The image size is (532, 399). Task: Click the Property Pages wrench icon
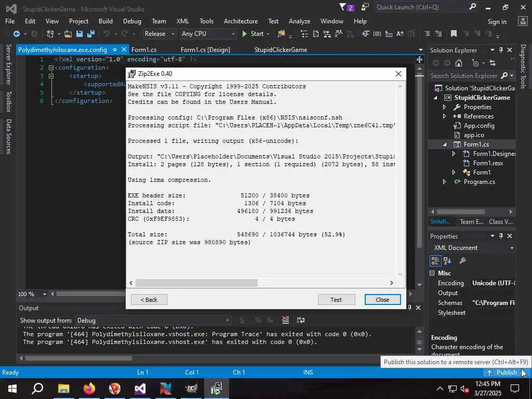462,261
